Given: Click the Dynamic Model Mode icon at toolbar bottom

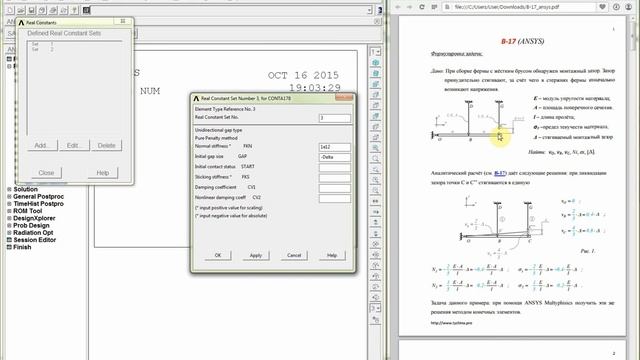Looking at the screenshot, I should point(376,319).
